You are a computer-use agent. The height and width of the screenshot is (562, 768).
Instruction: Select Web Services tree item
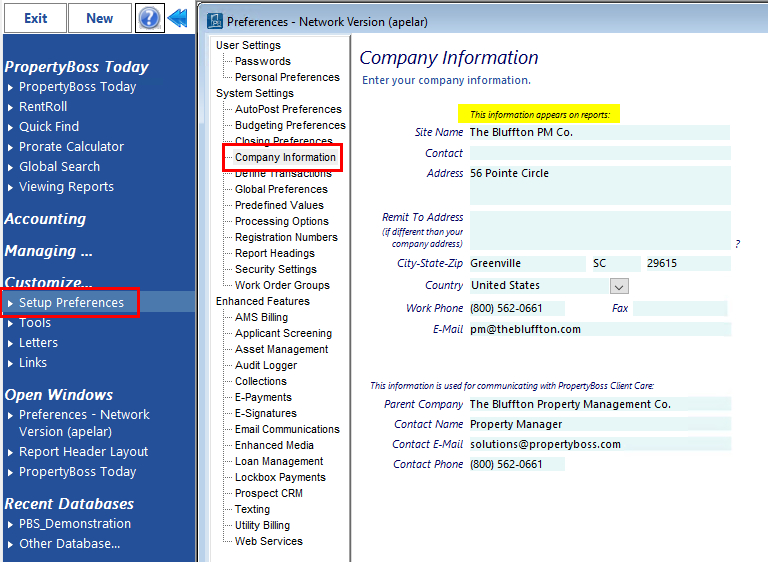pos(268,541)
